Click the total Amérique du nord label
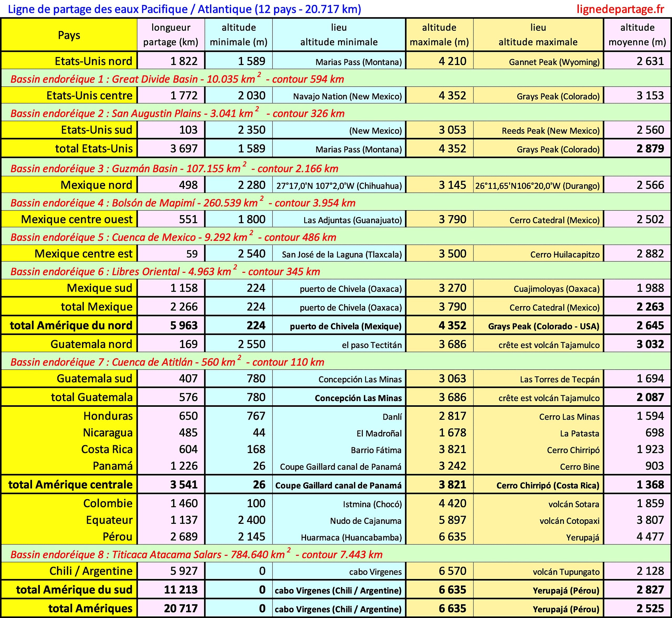 tap(71, 325)
